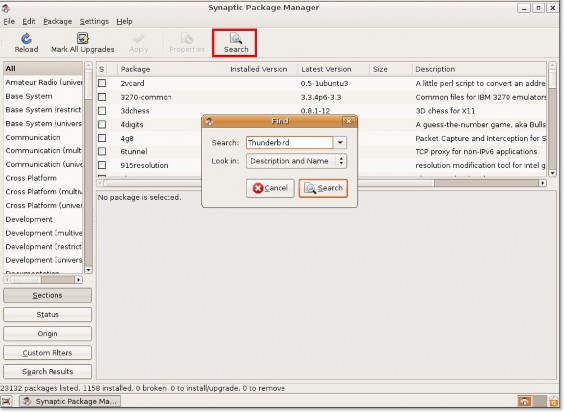Click Cancel in the Find dialog
This screenshot has height=412, width=564.
click(270, 188)
